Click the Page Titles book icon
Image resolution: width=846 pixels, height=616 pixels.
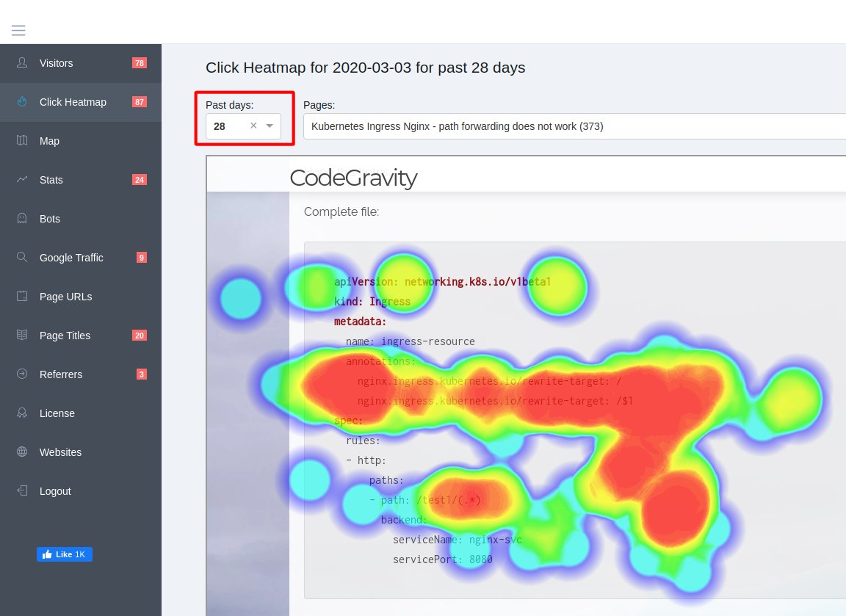(x=22, y=334)
